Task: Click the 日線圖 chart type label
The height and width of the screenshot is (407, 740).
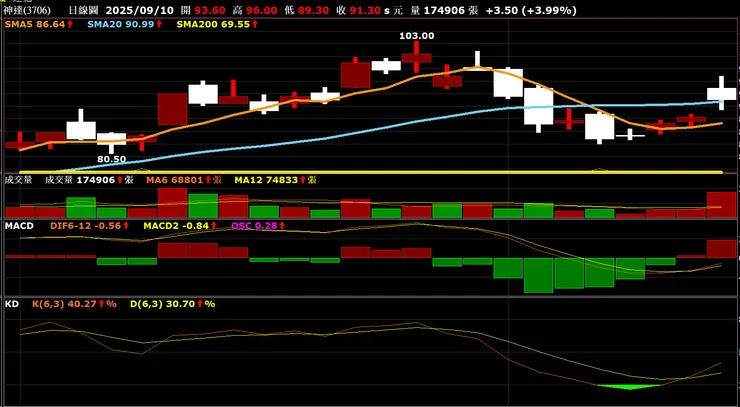Action: pos(84,10)
